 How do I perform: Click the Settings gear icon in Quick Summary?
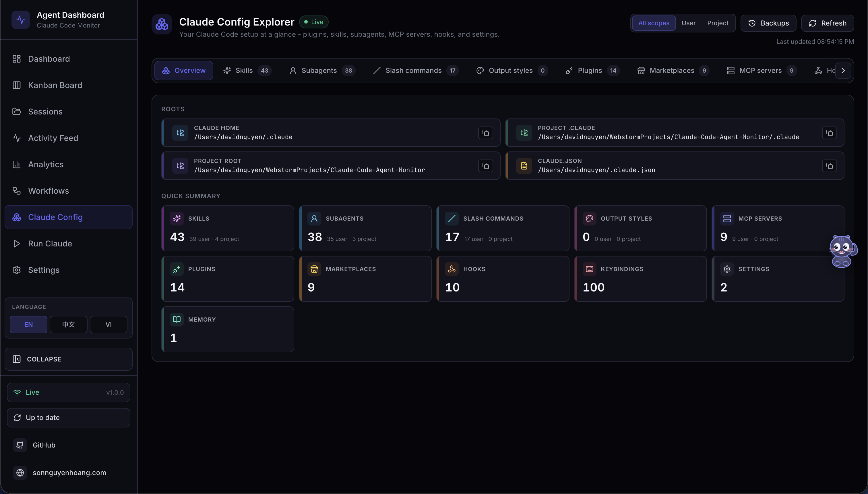click(727, 269)
